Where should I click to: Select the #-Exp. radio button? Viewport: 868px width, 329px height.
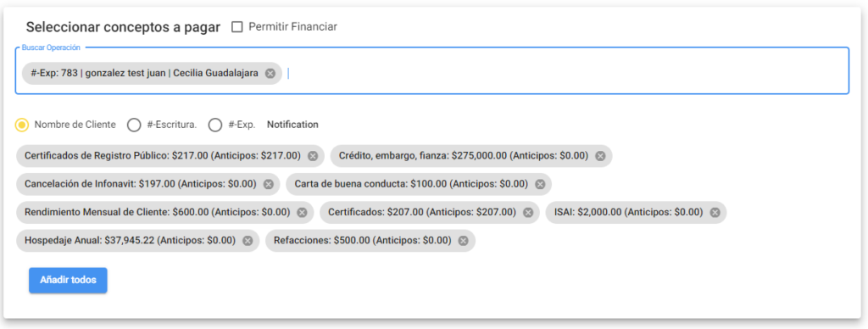pos(215,125)
